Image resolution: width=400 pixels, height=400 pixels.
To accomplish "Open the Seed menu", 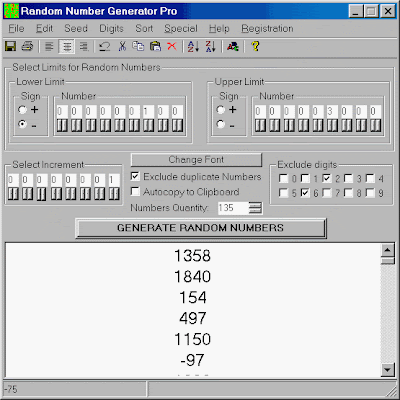I will coord(76,29).
